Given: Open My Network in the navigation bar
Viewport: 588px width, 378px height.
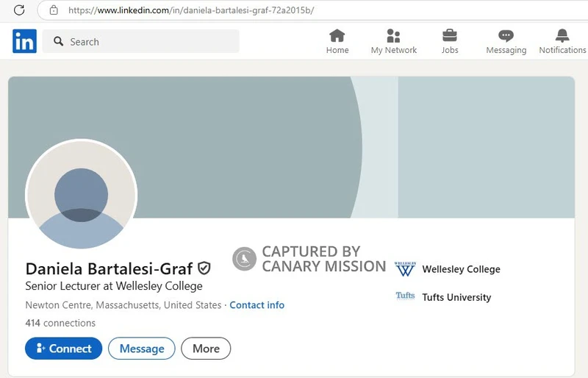Looking at the screenshot, I should [x=393, y=41].
